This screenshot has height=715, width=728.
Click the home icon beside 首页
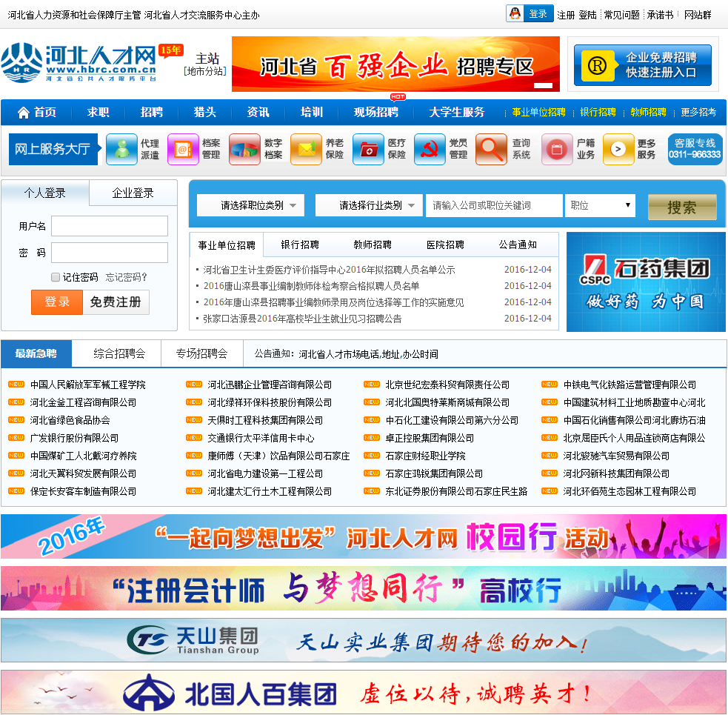click(23, 113)
